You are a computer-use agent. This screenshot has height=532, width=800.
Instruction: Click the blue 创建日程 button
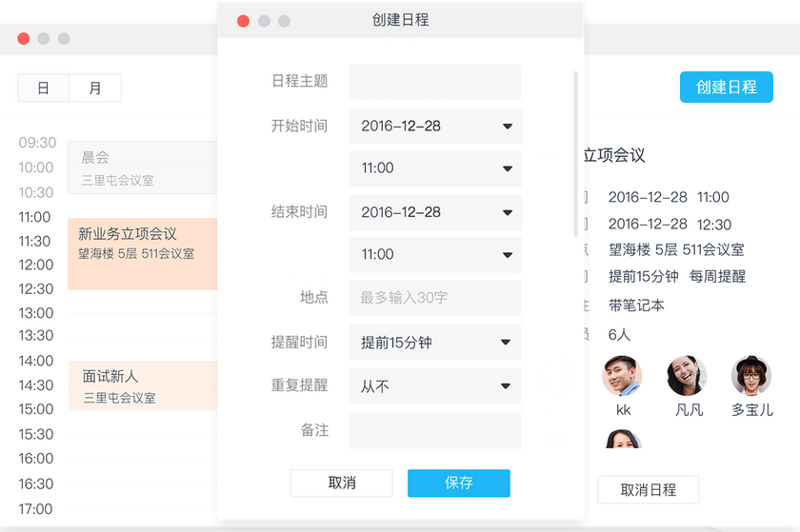coord(726,88)
